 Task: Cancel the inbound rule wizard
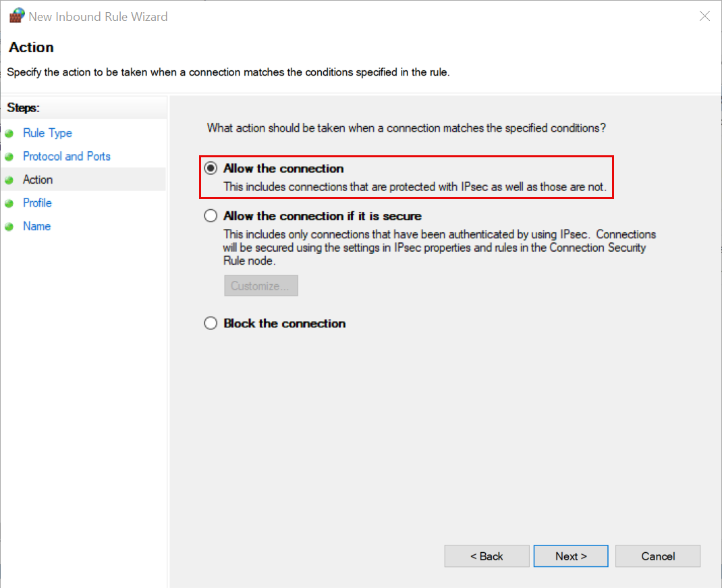coord(658,556)
